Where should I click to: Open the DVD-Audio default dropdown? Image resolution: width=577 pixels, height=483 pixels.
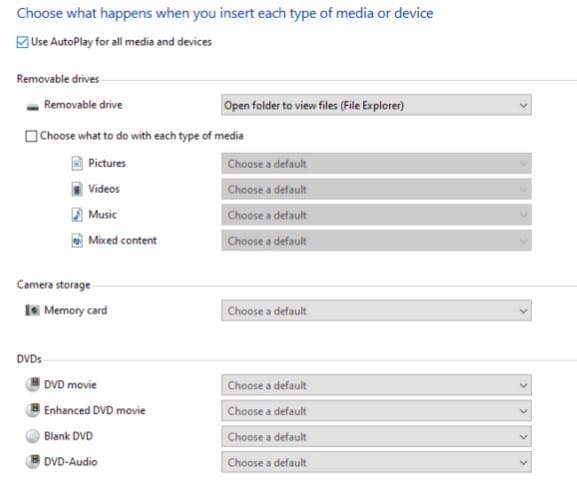[376, 462]
